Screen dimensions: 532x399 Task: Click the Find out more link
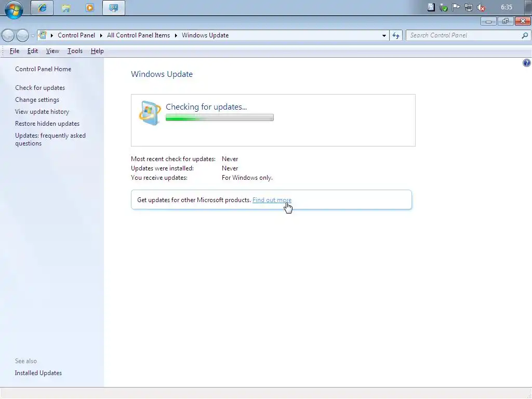point(272,200)
